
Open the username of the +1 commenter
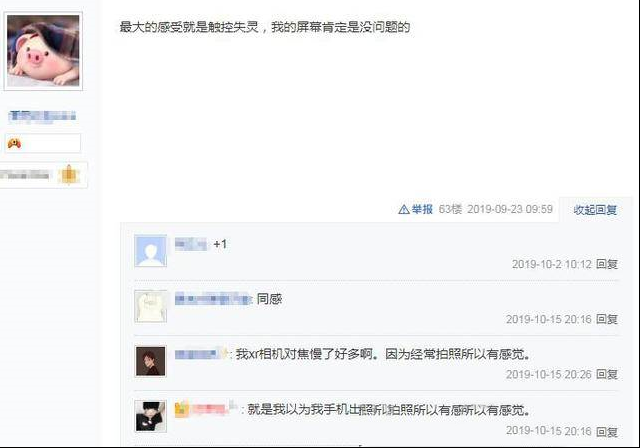[191, 244]
